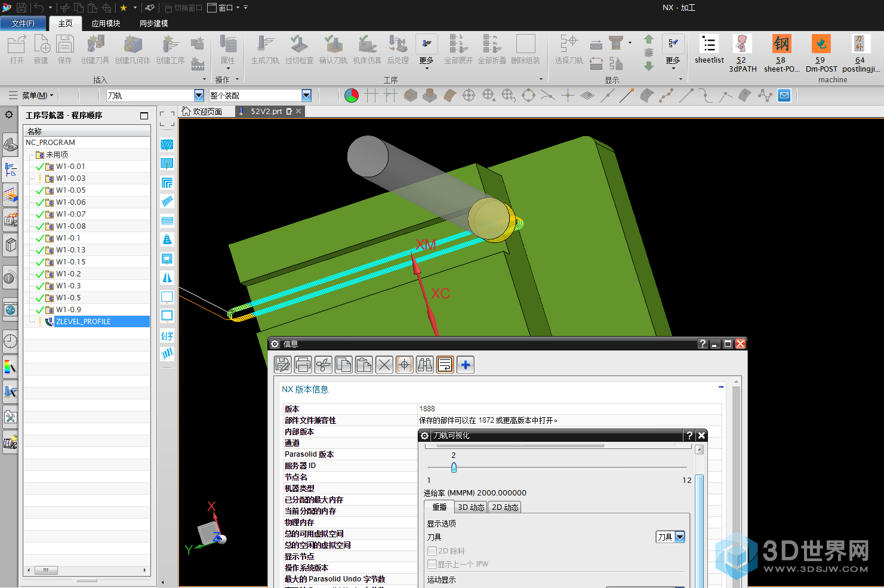The height and width of the screenshot is (588, 884).
Task: Click the 创建刀具 (Create Tool) icon
Action: (96, 45)
